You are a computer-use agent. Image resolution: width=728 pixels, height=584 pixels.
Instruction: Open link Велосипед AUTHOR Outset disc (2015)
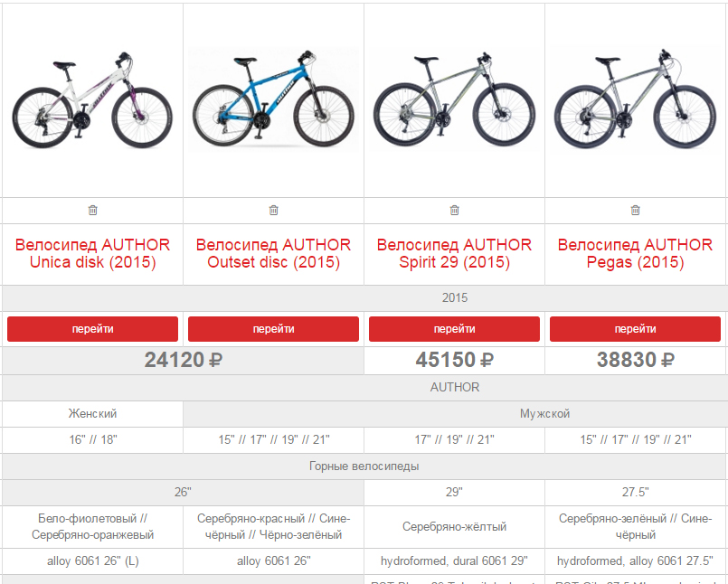click(273, 253)
